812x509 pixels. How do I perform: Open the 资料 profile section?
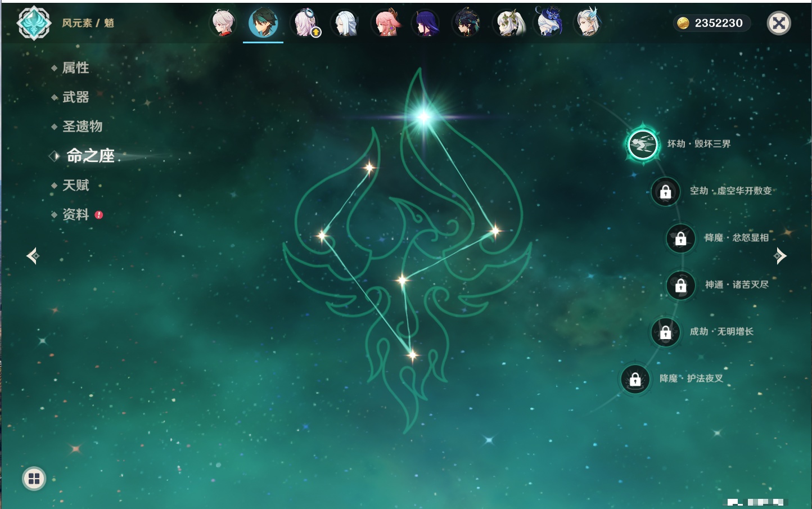point(75,214)
